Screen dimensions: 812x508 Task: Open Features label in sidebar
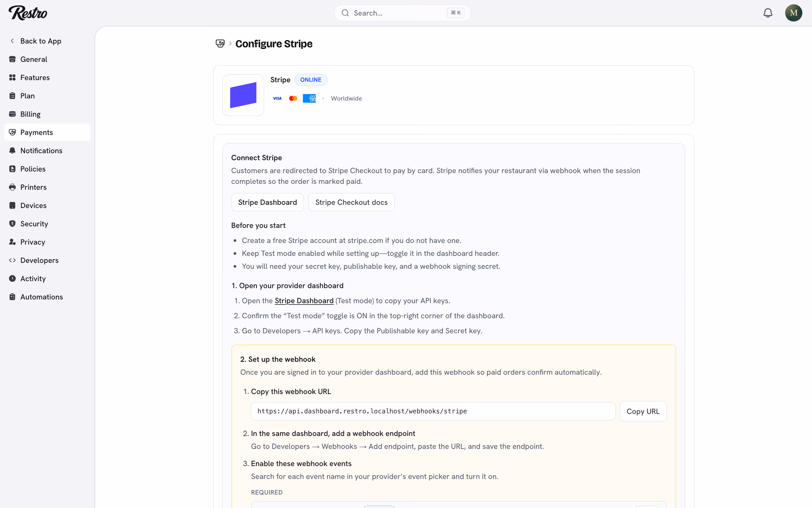point(35,78)
